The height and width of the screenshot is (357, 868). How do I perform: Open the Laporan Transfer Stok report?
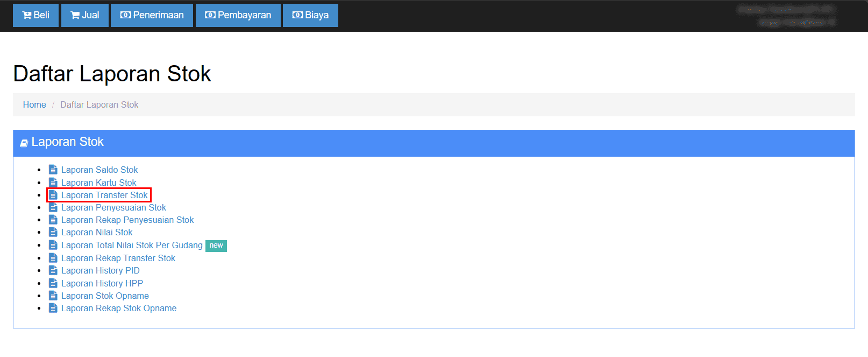[x=104, y=195]
